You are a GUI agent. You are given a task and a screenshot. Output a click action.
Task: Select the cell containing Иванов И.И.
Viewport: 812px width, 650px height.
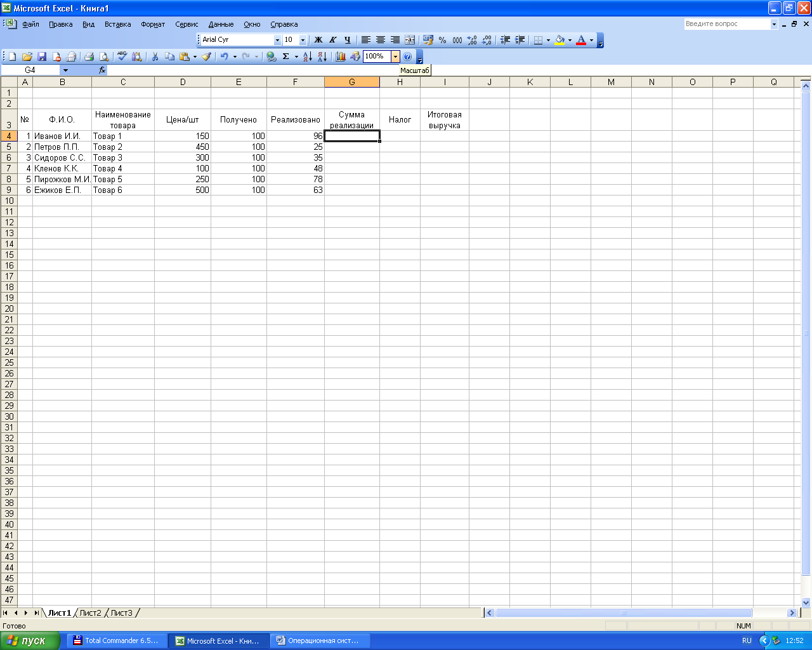click(62, 136)
